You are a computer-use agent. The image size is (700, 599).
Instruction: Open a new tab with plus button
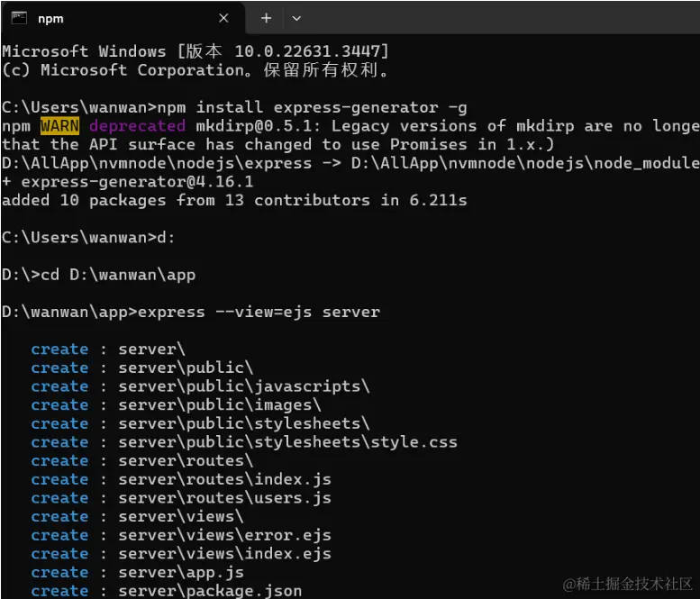tap(266, 18)
